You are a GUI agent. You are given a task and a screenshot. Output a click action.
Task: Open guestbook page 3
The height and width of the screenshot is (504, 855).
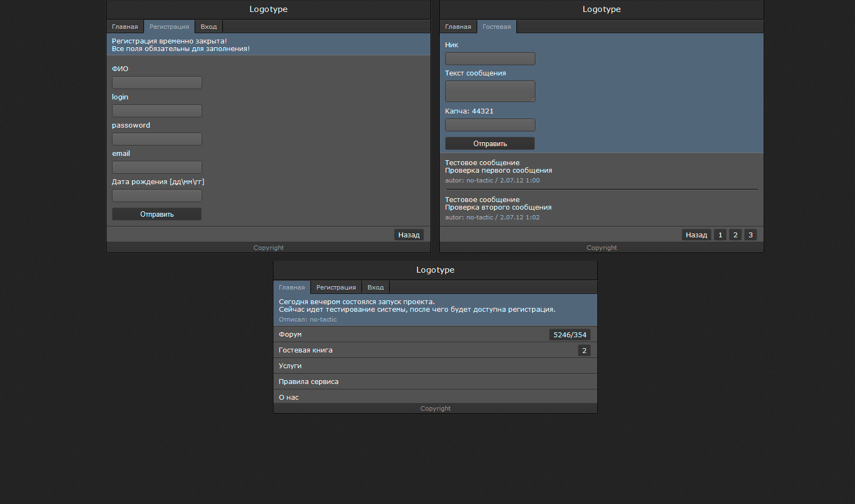coord(750,235)
